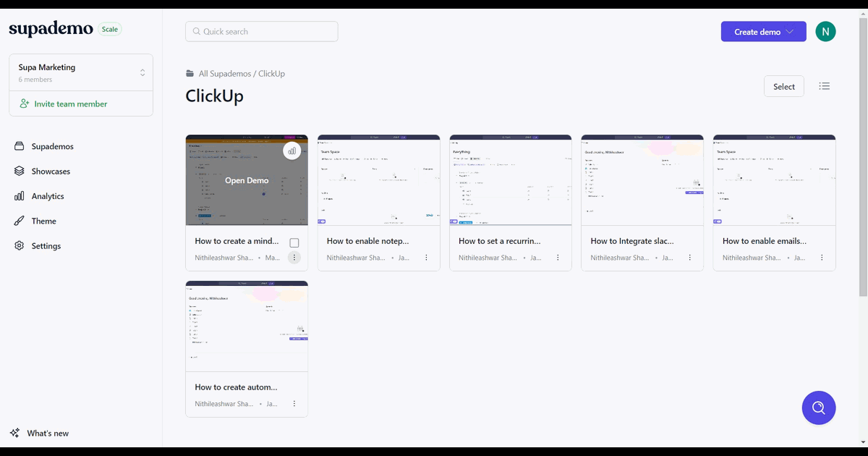
Task: Click the title "How to Integrate slac..."
Action: coord(632,241)
